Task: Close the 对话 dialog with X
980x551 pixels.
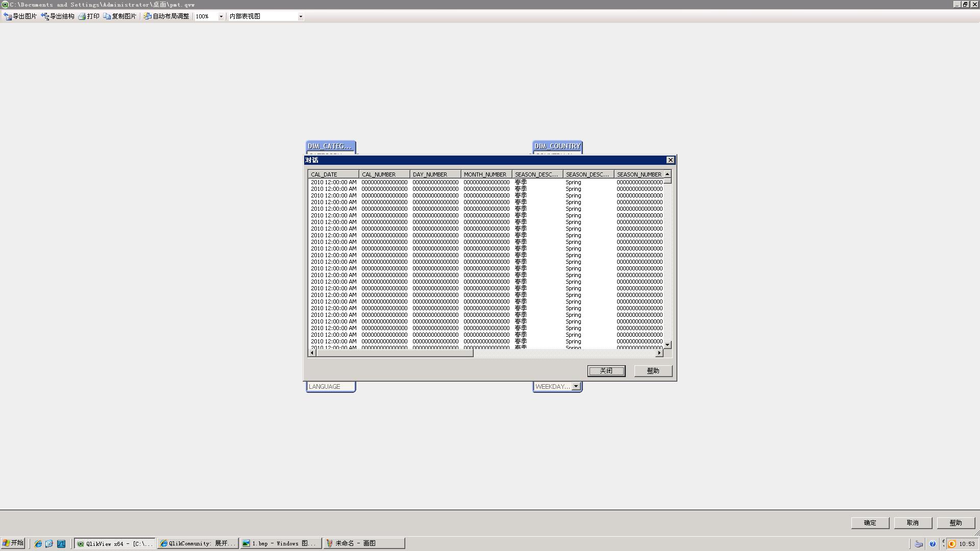Action: [x=670, y=160]
